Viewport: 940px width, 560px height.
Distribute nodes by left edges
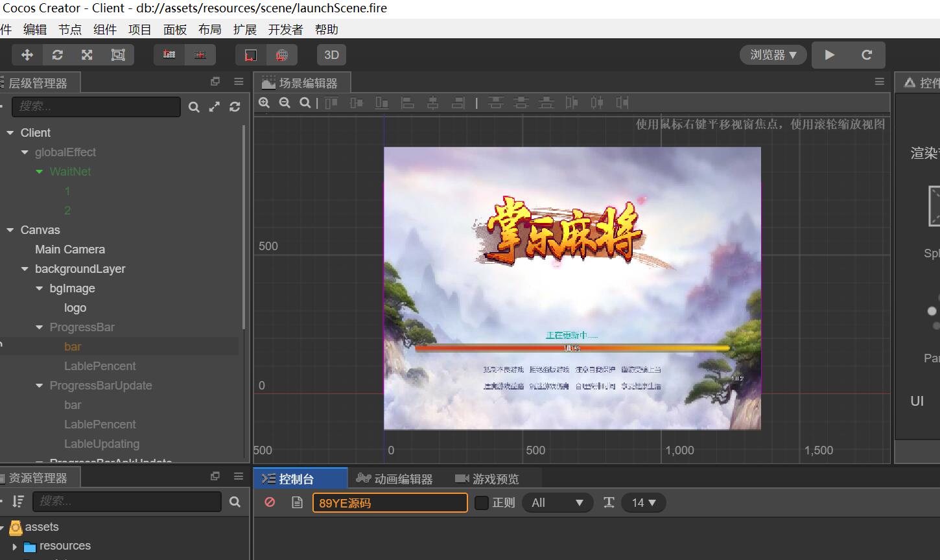coord(572,102)
